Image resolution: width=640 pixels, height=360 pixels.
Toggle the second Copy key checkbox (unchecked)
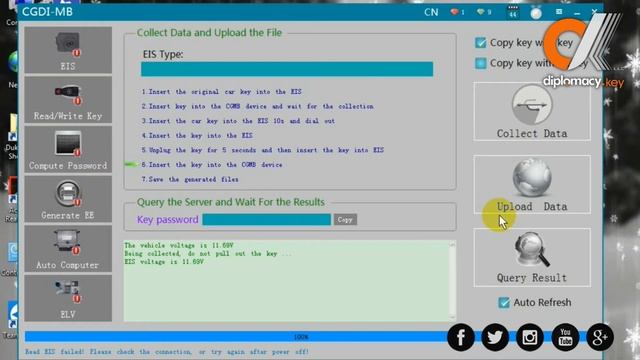[480, 63]
